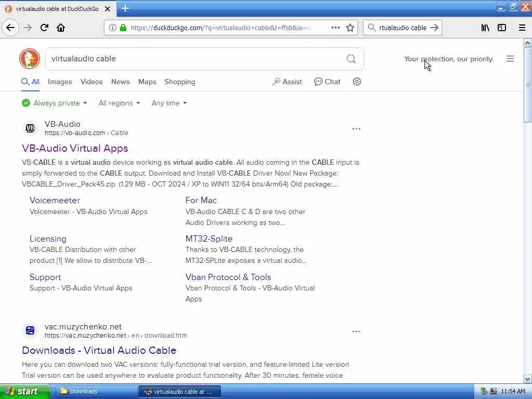Open the All regions filter dropdown
This screenshot has height=399, width=532.
point(119,103)
